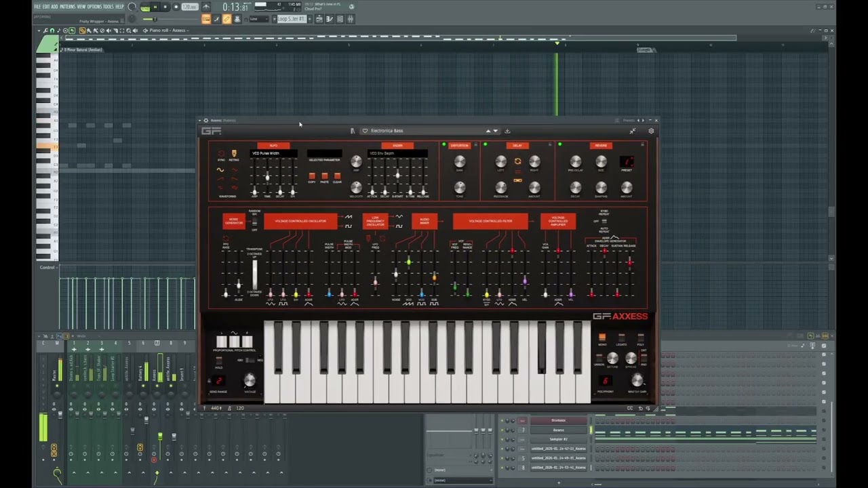Image resolution: width=868 pixels, height=488 pixels.
Task: Select the LFO square wave output icon
Action: click(399, 226)
